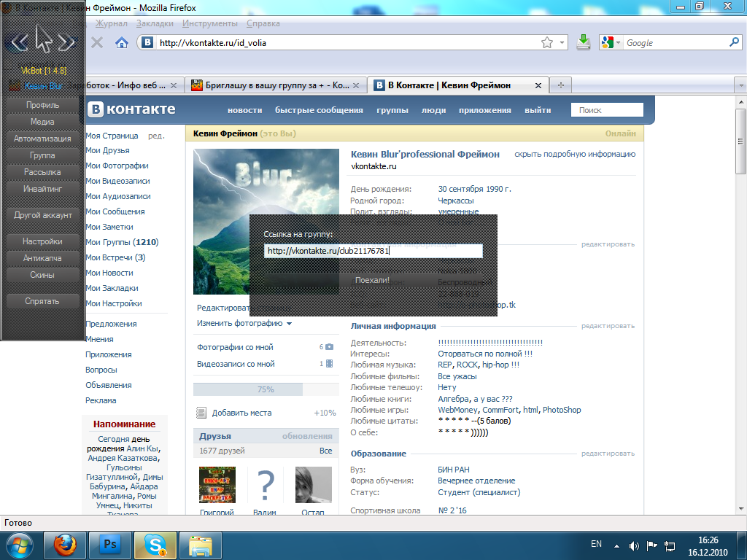Image resolution: width=747 pixels, height=560 pixels.
Task: Click выйти in the VK header
Action: pos(538,110)
